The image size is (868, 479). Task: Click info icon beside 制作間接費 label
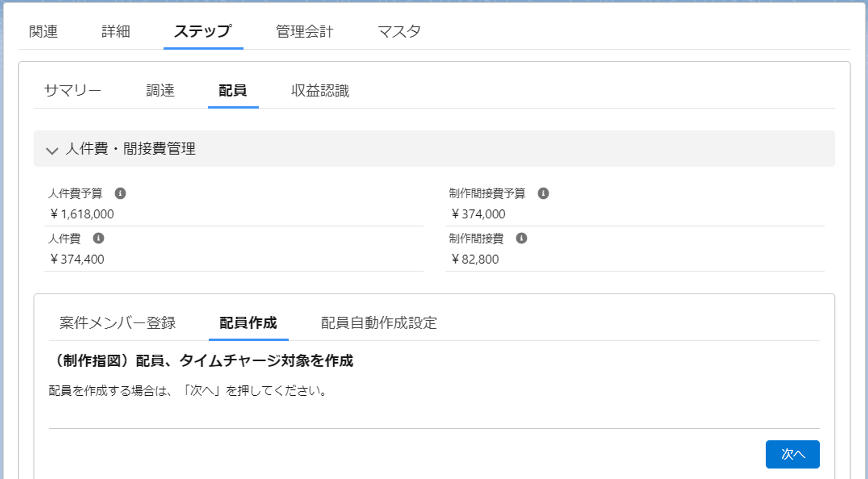(521, 238)
